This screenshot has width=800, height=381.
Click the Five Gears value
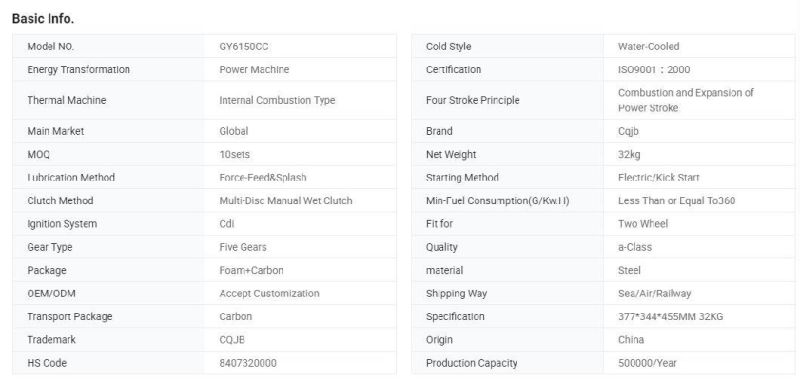(x=243, y=247)
